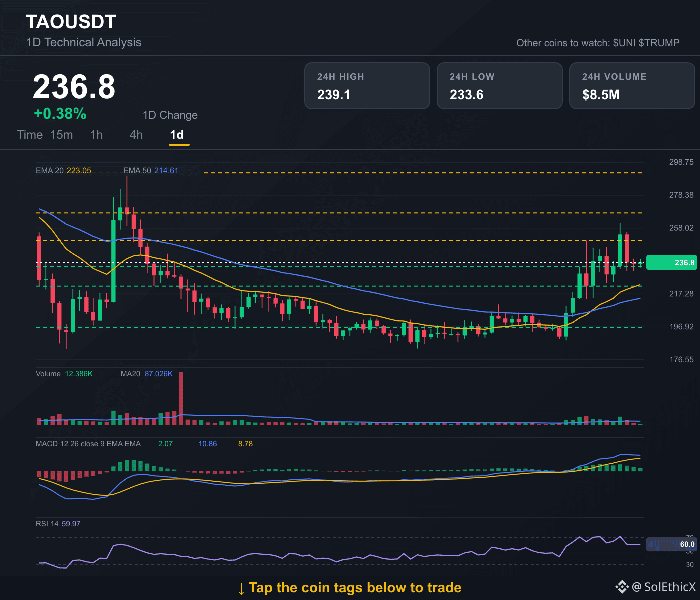Screen dimensions: 700x600
Task: Click the 1D Technical Analysis subtitle
Action: tap(84, 42)
